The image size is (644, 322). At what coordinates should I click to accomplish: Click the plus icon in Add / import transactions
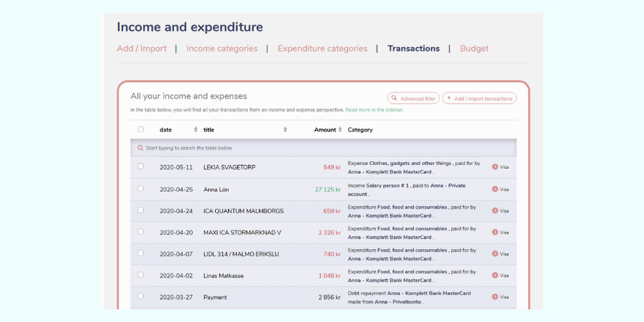tap(449, 98)
